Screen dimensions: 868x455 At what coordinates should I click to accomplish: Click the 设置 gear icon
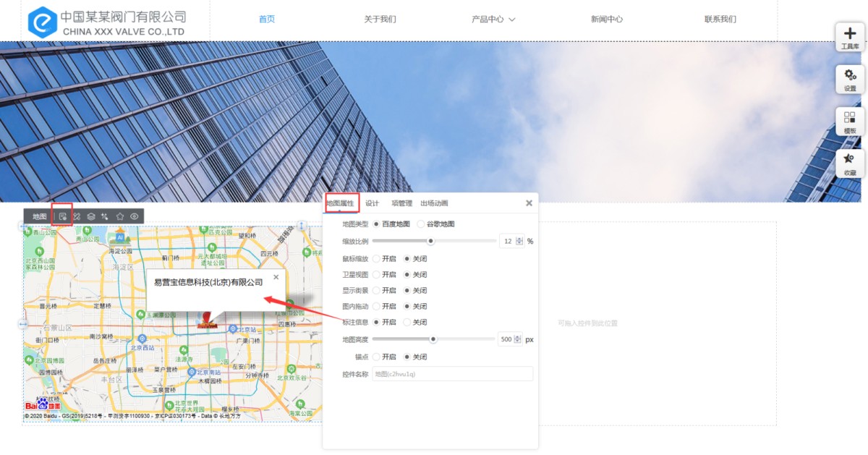point(850,79)
